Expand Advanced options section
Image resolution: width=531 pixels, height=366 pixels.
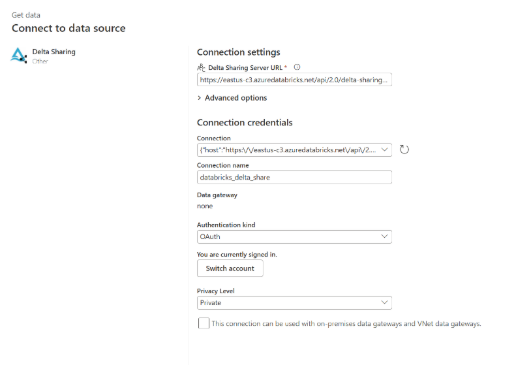232,98
